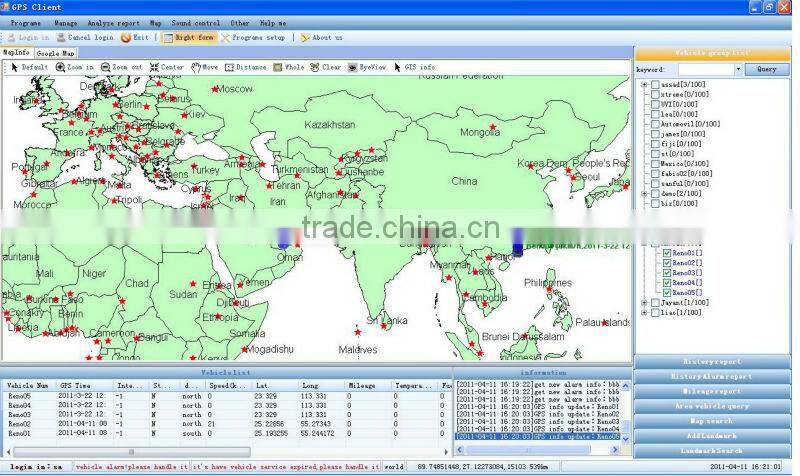Screen dimensions: 800x476
Task: Click the information log horizontal scrollbar thumb
Action: tap(528, 449)
